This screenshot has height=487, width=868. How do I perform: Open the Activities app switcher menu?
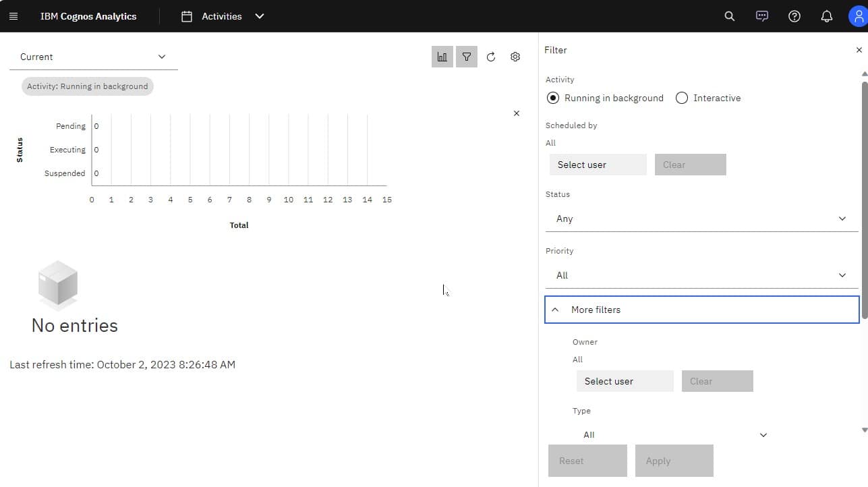[260, 16]
